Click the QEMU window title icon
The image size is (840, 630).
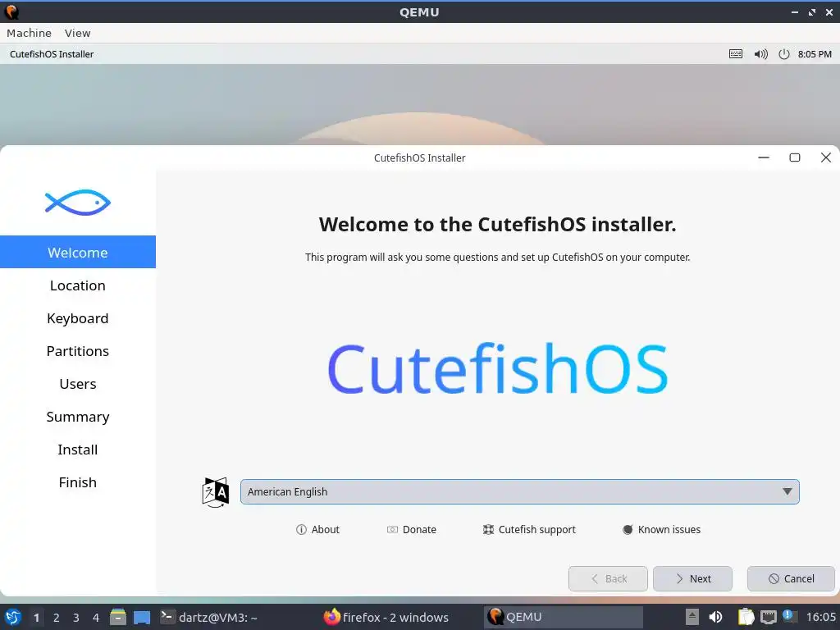pos(11,11)
